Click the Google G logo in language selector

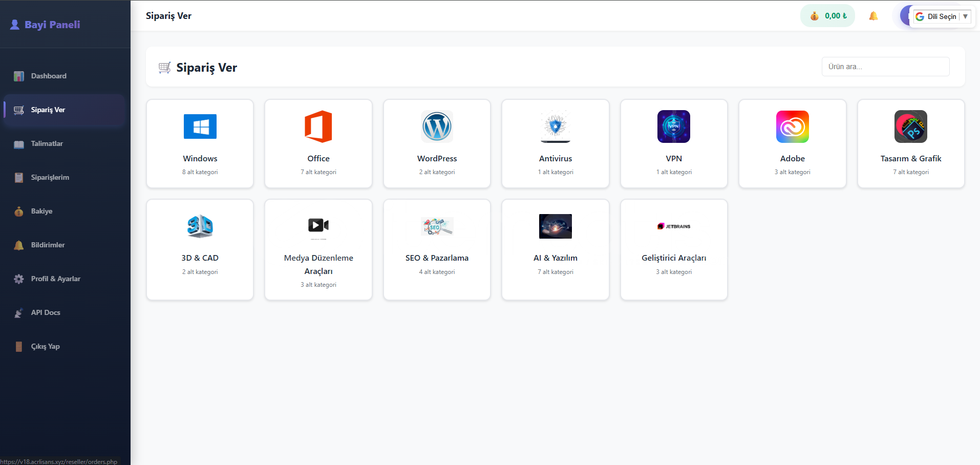coord(920,16)
